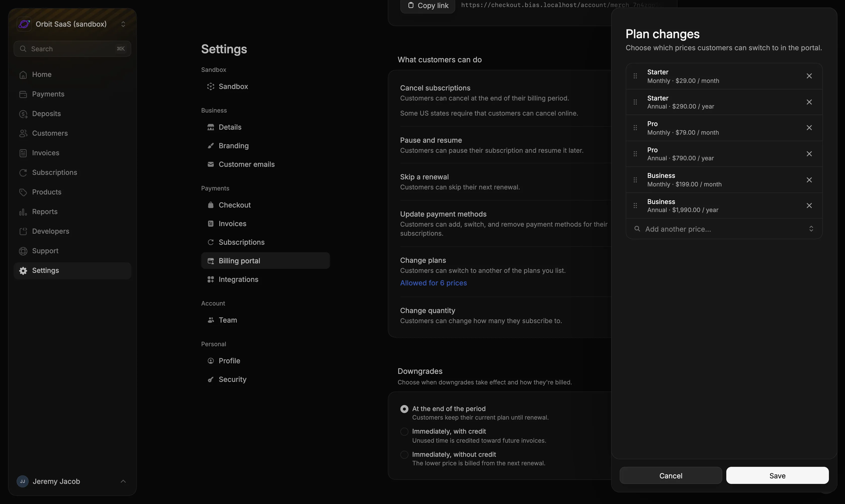Open Products in the sidebar

coord(72,192)
